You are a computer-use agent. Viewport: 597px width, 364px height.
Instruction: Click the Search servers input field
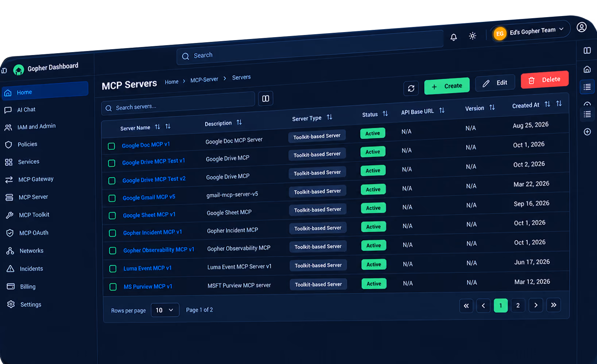pos(178,104)
